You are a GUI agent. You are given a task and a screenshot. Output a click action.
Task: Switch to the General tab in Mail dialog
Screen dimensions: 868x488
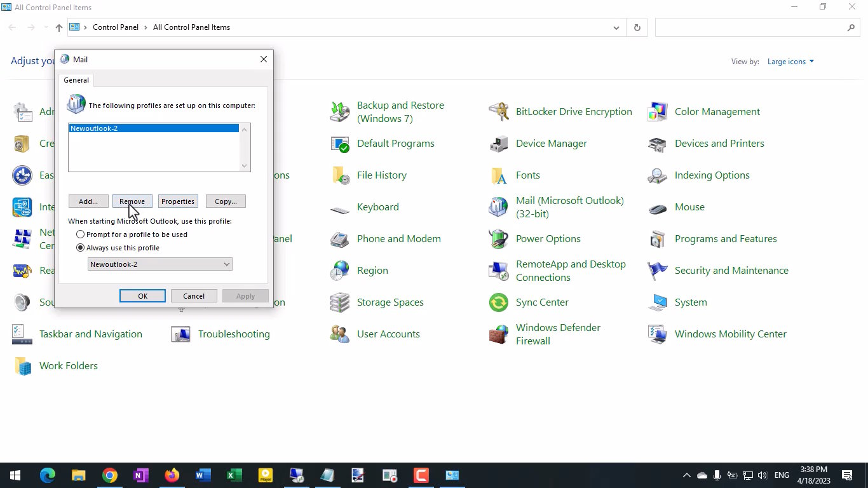point(76,80)
